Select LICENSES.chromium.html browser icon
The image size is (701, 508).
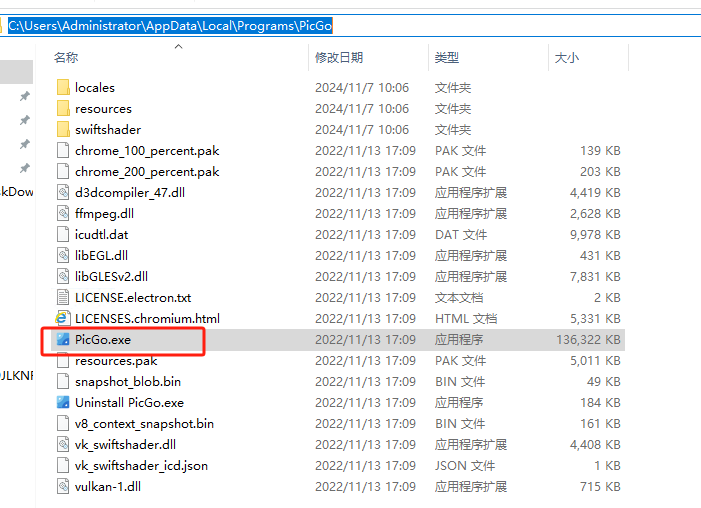[x=62, y=318]
